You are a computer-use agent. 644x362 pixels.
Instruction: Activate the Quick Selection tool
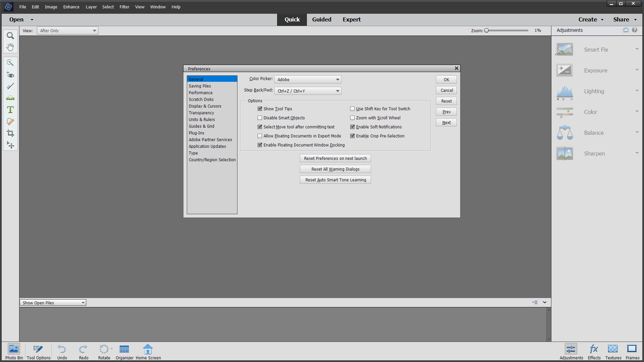pos(10,63)
